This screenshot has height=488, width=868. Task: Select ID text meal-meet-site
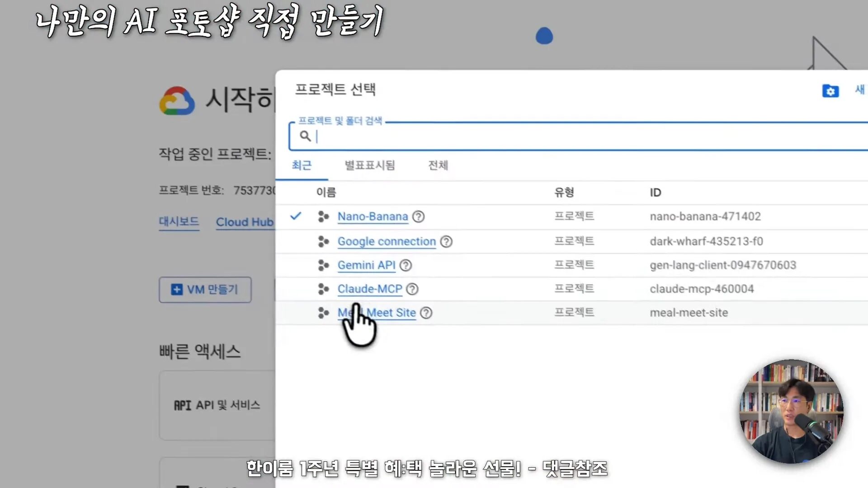(x=689, y=313)
